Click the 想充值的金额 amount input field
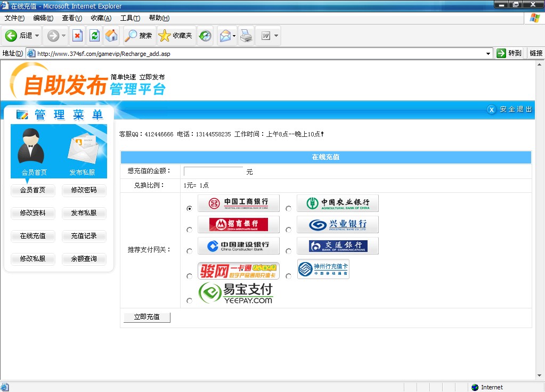 [x=213, y=171]
